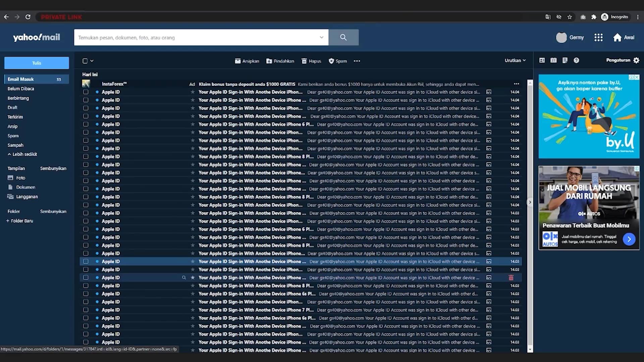644x362 pixels.
Task: Open Pengaturan settings label
Action: pyautogui.click(x=618, y=60)
